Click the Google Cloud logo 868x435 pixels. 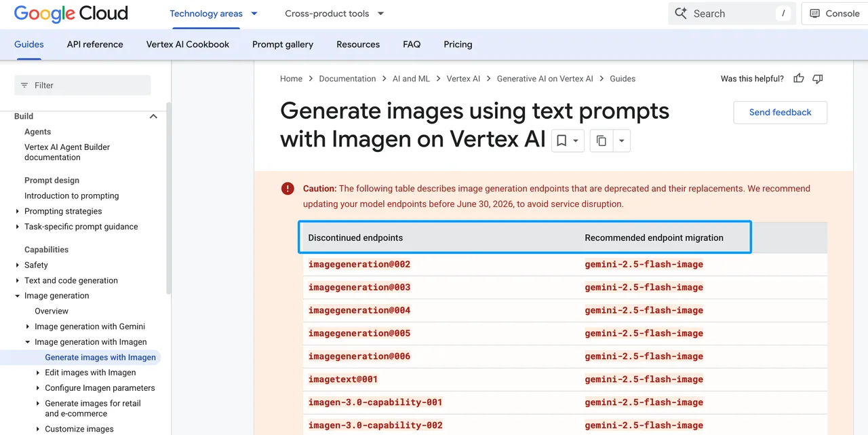coord(71,14)
